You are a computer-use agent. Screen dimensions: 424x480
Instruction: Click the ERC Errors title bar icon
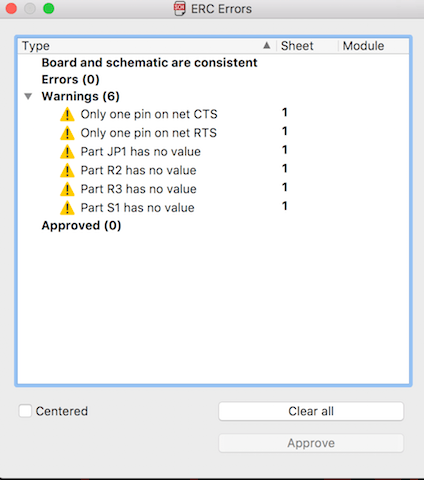coord(179,9)
